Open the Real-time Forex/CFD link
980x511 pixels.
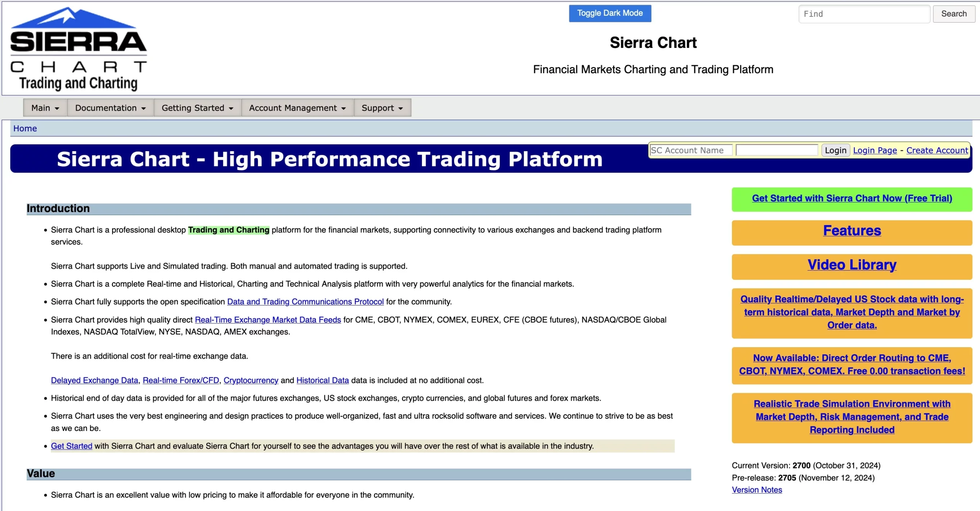click(x=181, y=380)
